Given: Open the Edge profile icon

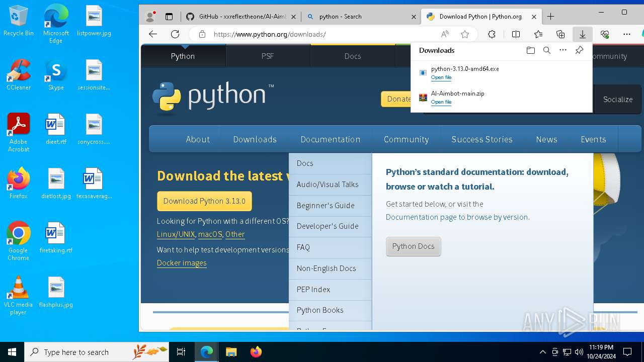Looking at the screenshot, I should pyautogui.click(x=150, y=17).
